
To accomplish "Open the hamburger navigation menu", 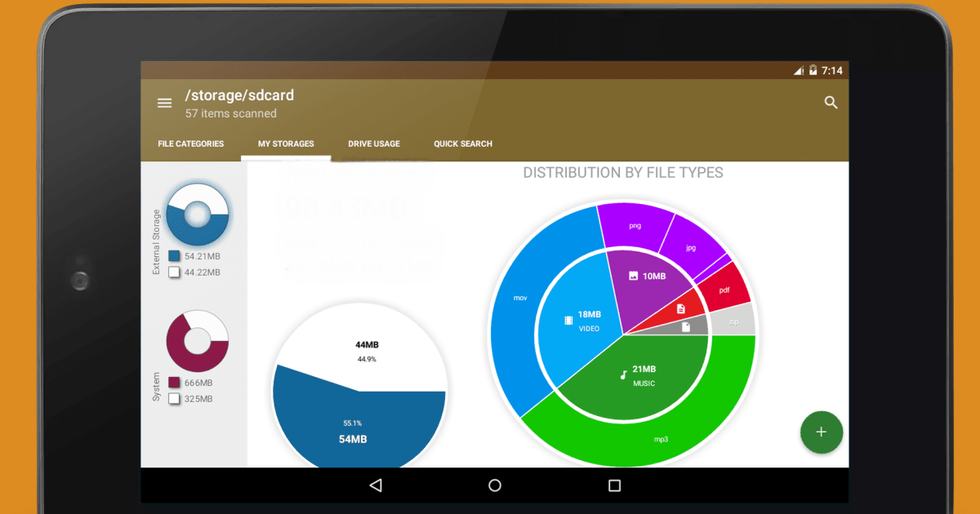I will pos(164,103).
